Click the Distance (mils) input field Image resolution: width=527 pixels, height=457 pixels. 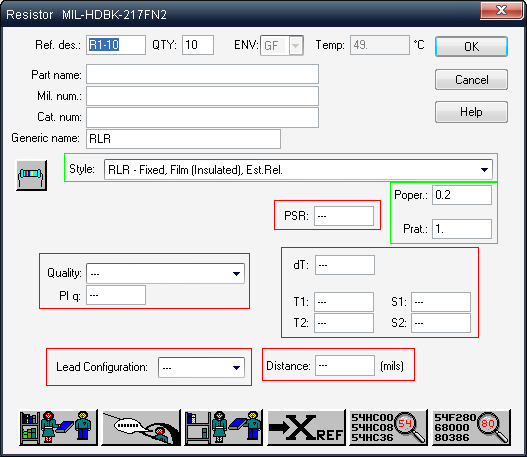pyautogui.click(x=345, y=365)
